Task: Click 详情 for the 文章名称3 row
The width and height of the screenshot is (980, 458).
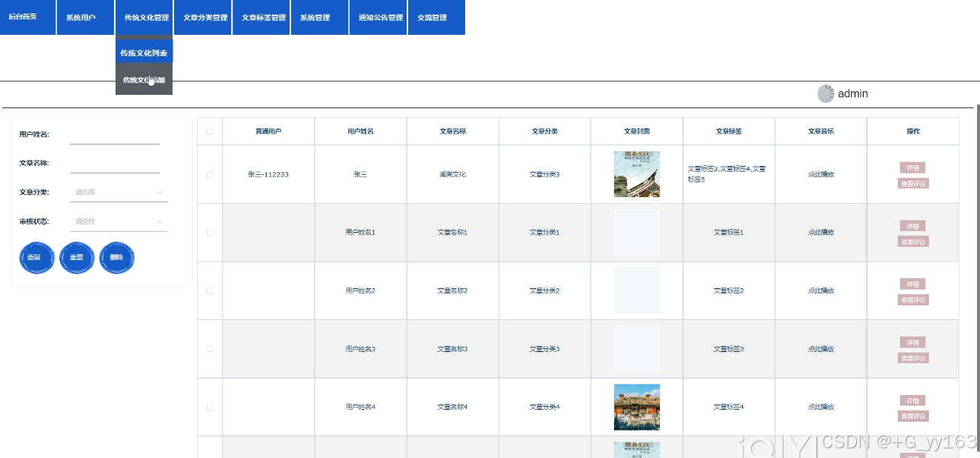Action: 913,342
